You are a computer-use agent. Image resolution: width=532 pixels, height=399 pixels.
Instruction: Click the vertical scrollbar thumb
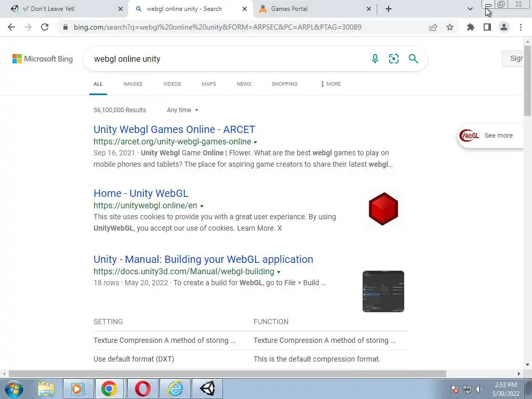pyautogui.click(x=528, y=82)
